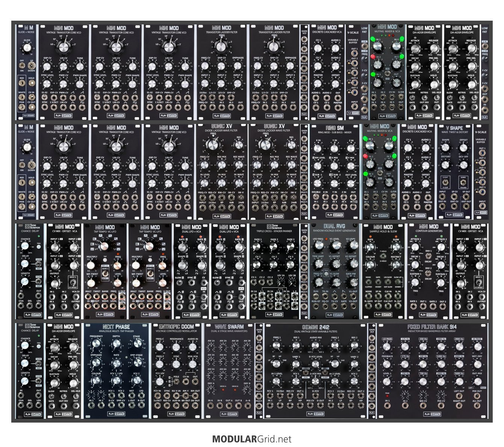Toggle the NOISE/CLIPPED switch on Sample Hold & Slew
Image resolution: width=504 pixels, height=447 pixels.
pos(369,281)
